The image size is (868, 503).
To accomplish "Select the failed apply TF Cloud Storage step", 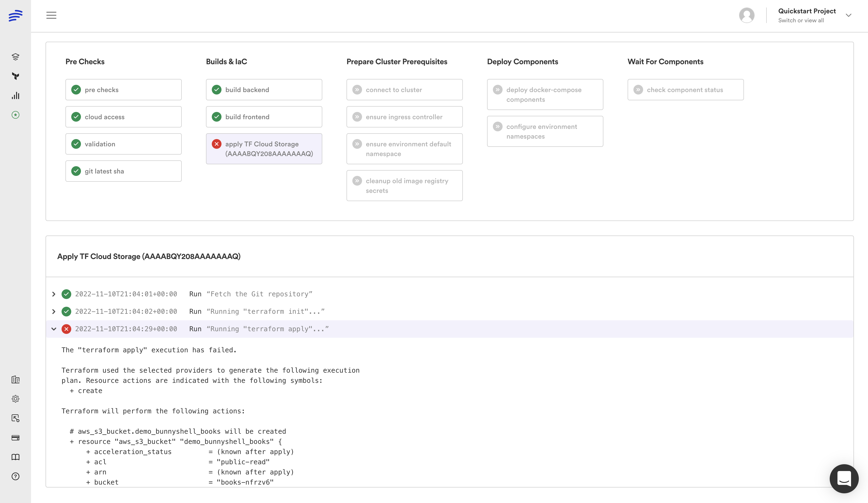I will (264, 149).
